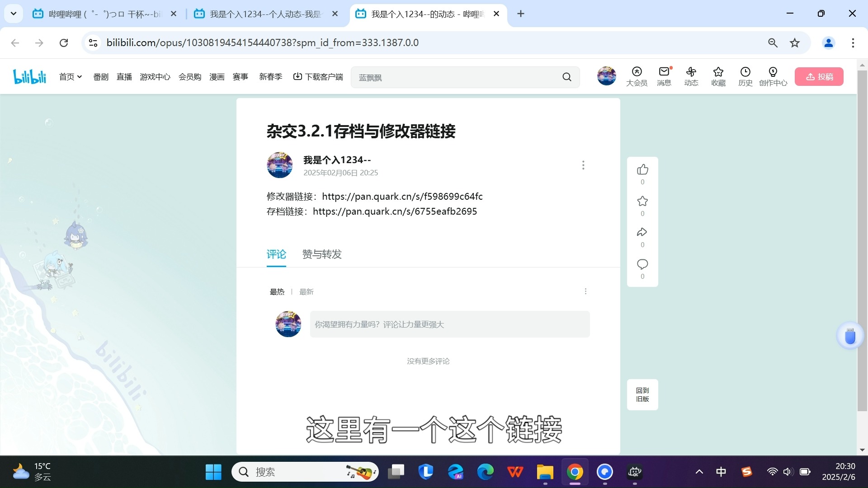Switch comments sorting to 最新

306,291
